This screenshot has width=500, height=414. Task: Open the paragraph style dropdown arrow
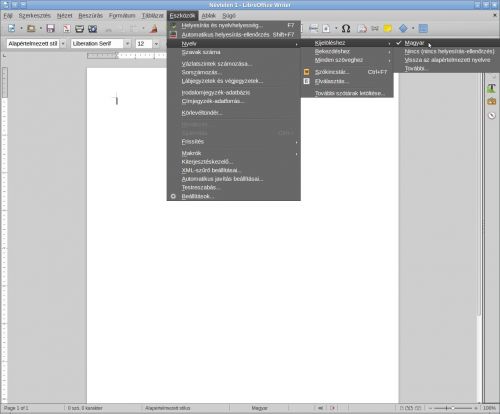click(x=63, y=44)
